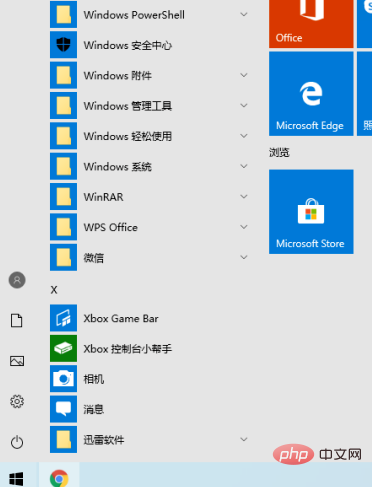The height and width of the screenshot is (487, 372).
Task: Click the Windows 管理工具 folder icon
Action: pos(63,106)
